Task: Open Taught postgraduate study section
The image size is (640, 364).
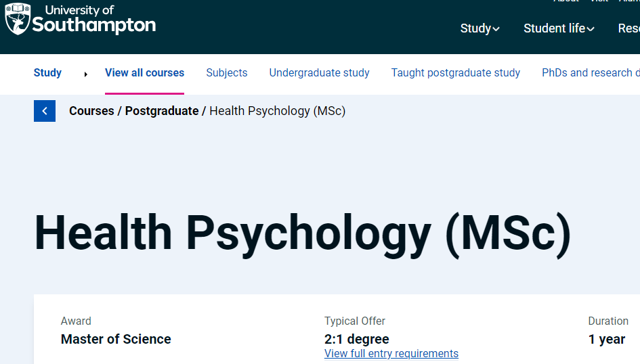Action: point(456,72)
